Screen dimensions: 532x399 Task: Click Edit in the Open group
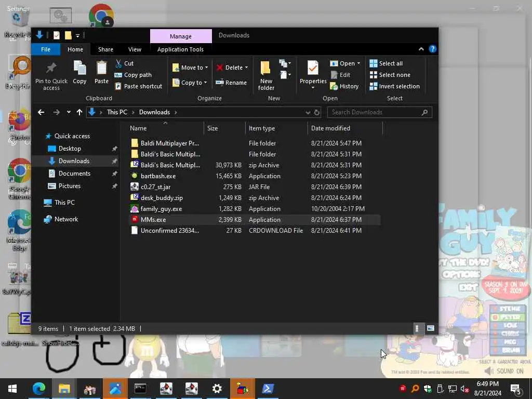click(x=340, y=75)
